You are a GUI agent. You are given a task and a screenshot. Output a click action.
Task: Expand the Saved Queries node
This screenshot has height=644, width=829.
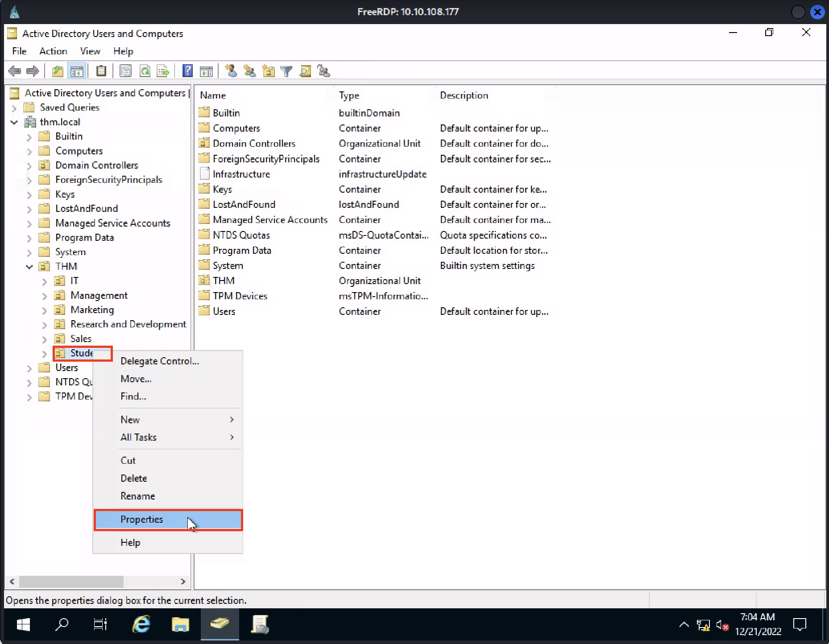(x=14, y=108)
